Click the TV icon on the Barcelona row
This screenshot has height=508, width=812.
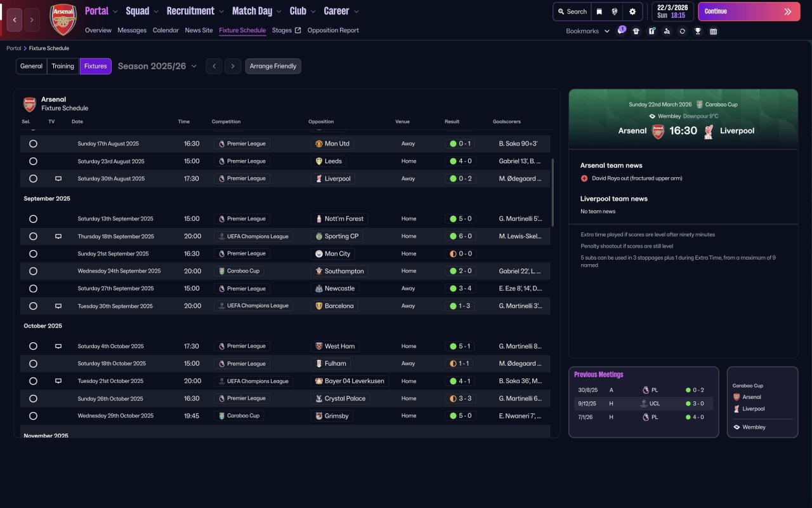(x=58, y=306)
